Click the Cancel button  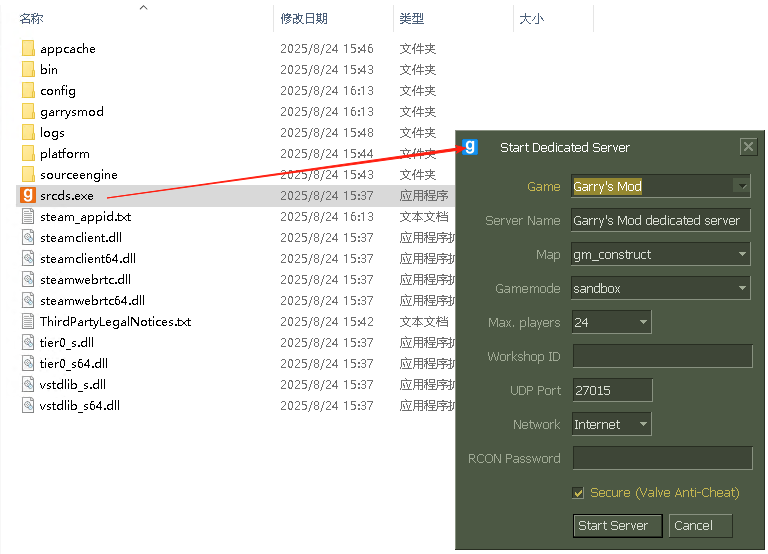[700, 526]
